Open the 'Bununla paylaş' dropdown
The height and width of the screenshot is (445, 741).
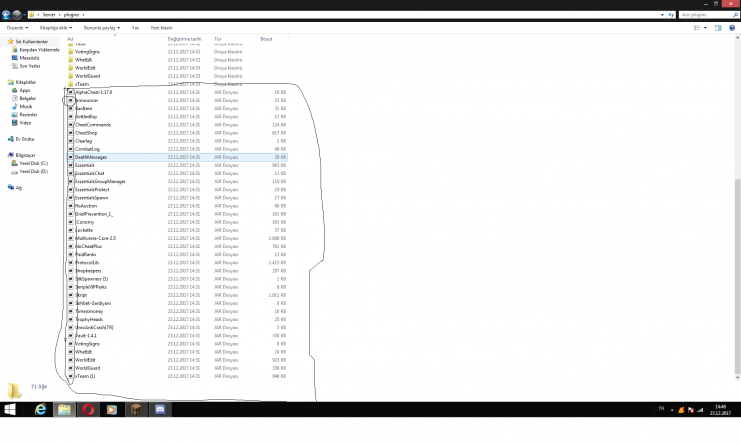tap(102, 28)
